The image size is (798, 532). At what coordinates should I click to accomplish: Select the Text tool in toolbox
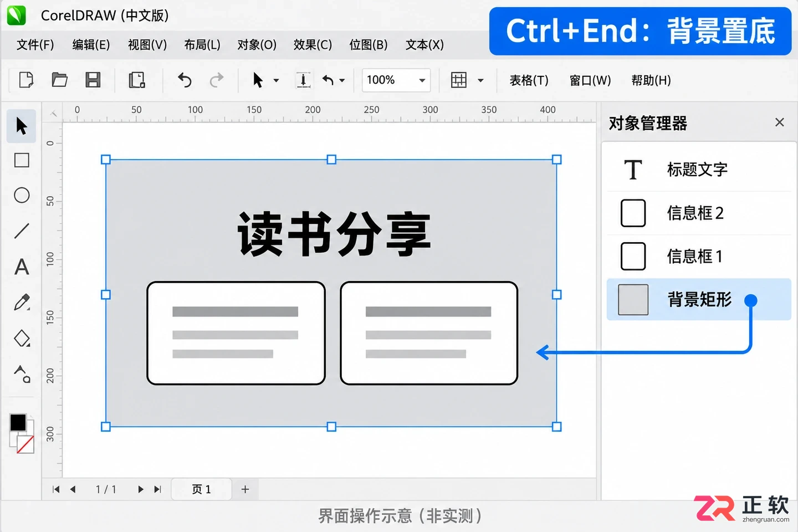pos(22,267)
